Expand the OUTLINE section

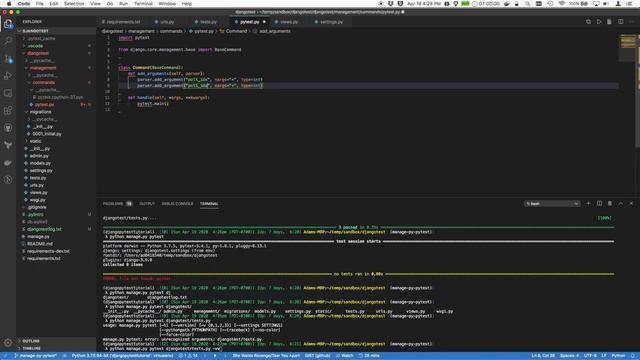[31, 341]
